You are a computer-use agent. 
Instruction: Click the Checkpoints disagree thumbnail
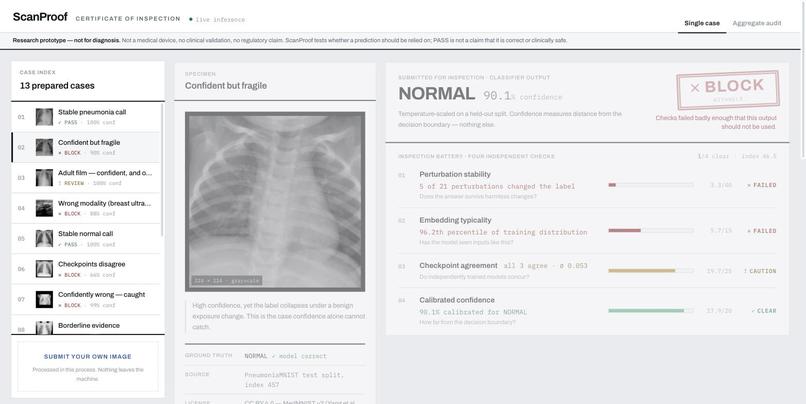44,269
